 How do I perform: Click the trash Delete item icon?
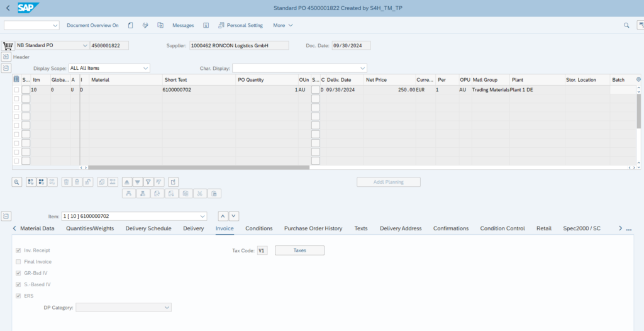click(67, 182)
